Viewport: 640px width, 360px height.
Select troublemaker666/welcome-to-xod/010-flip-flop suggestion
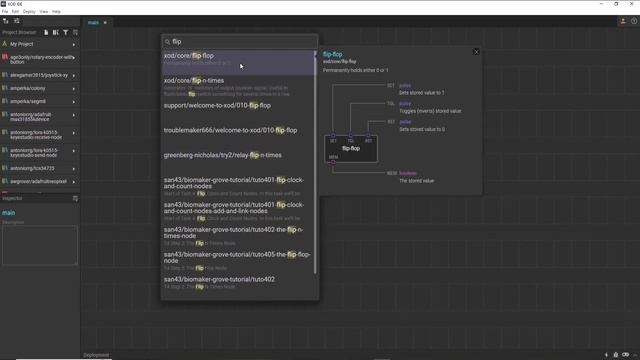(x=238, y=136)
